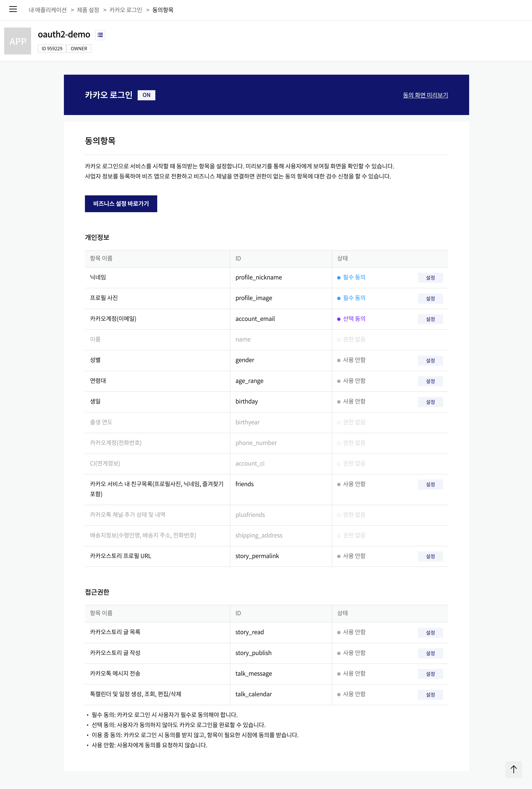Click 필수 동의 status of 프로필 사진
This screenshot has width=532, height=789.
pyautogui.click(x=351, y=298)
